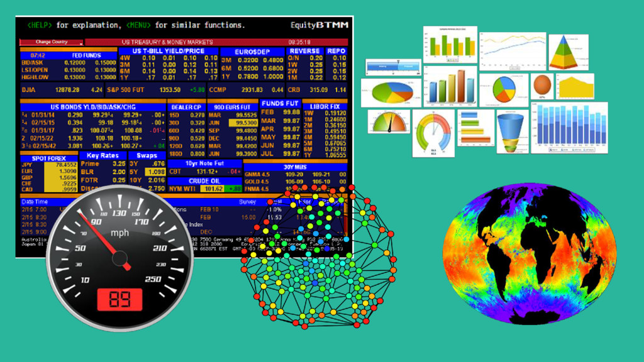The image size is (644, 362).
Task: Open the 3D cylinder bar chart thumbnail
Action: point(450,86)
